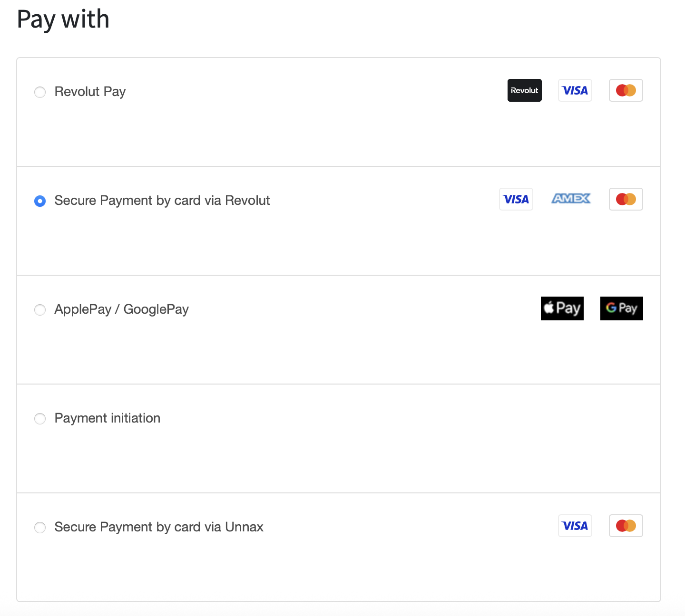Choose Secure Payment via Unnax radio button
Viewport: 685px width, 616px height.
40,528
